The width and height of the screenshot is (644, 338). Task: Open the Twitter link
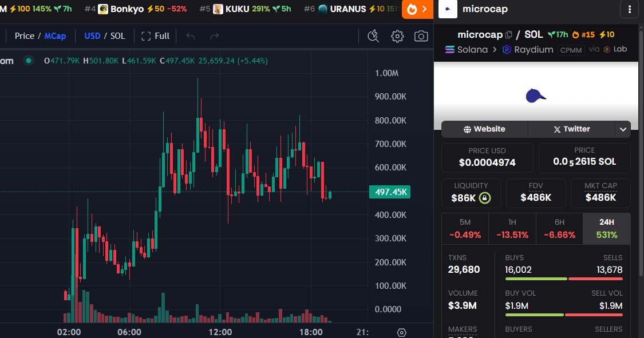(571, 129)
